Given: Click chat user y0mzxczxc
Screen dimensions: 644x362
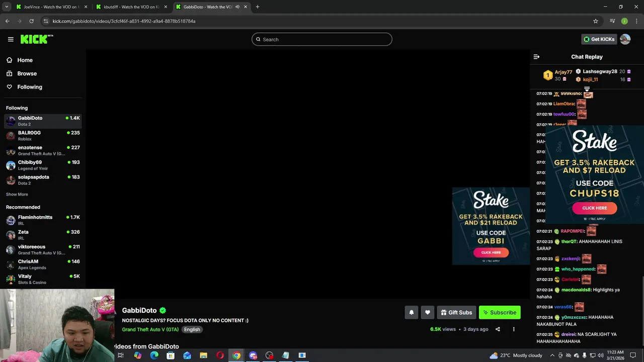Looking at the screenshot, I should (x=574, y=317).
